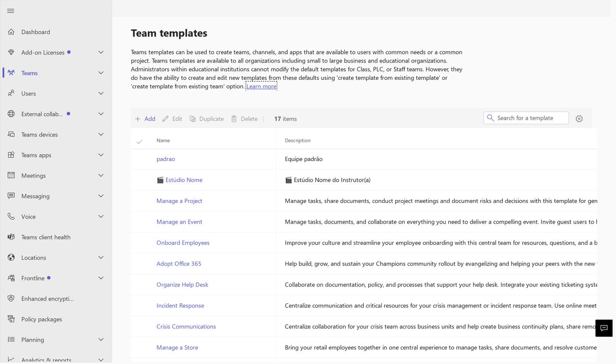The height and width of the screenshot is (364, 616).
Task: Click the Locations globe icon
Action: tap(11, 258)
